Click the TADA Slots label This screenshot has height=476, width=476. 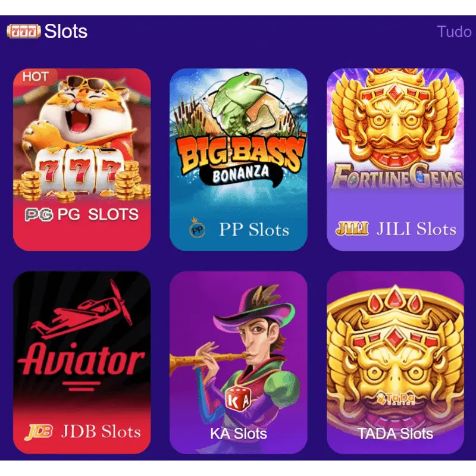coord(395,434)
